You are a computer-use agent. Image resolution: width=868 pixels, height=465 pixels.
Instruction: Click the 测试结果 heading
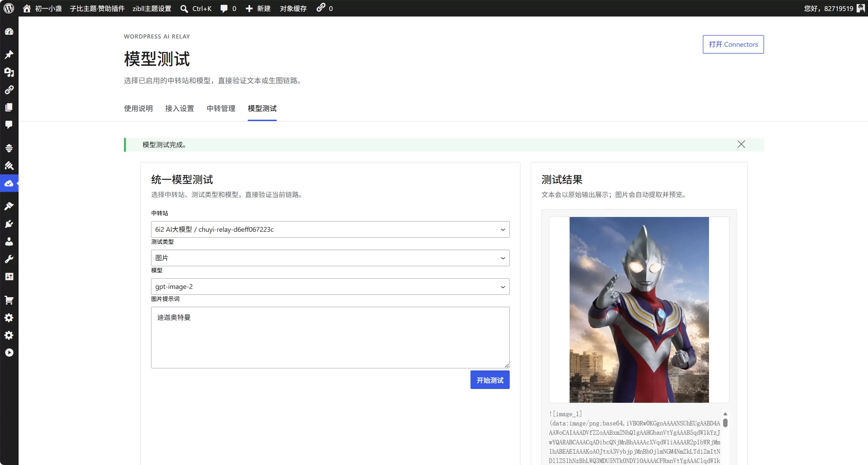[x=562, y=180]
